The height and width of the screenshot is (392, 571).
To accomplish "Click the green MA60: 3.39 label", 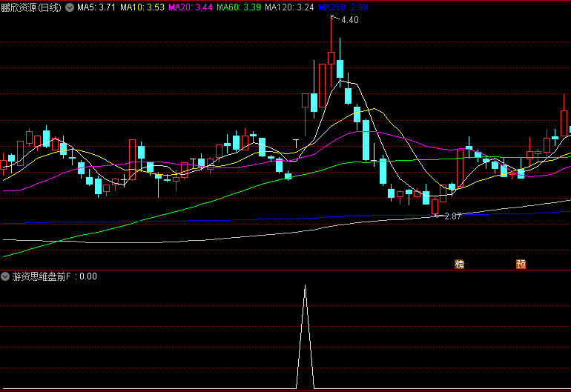I will (239, 7).
